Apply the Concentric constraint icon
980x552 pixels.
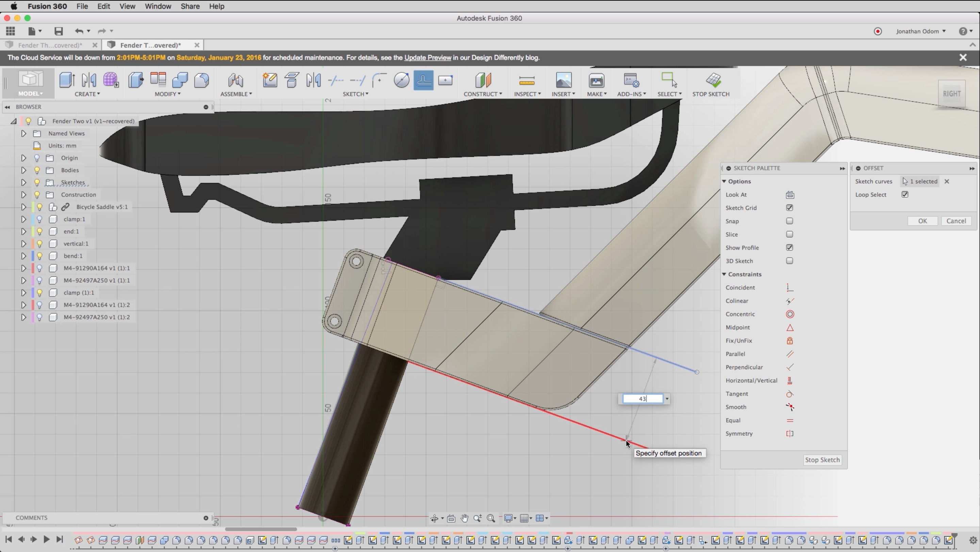pyautogui.click(x=790, y=314)
